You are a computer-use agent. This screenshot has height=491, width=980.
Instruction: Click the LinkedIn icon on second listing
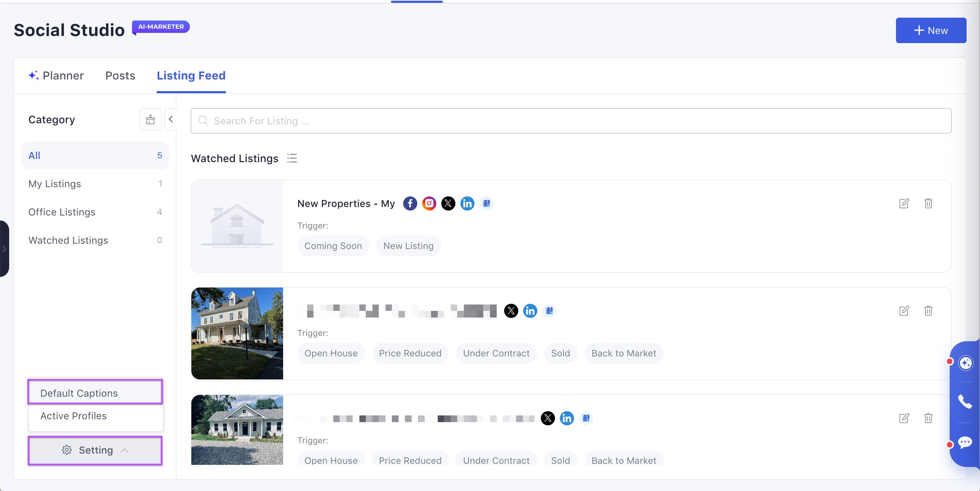[x=530, y=311]
